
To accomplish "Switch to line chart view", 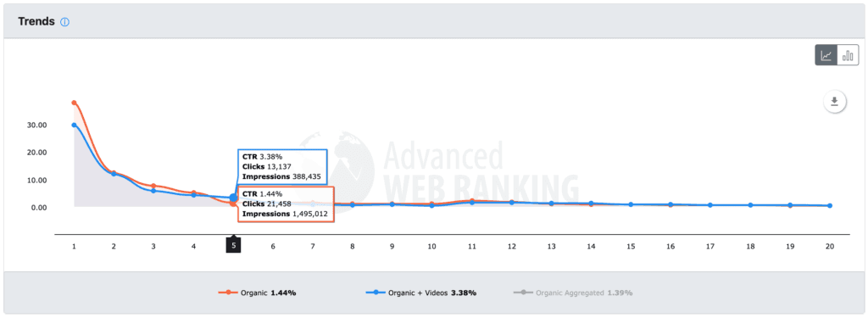I will 826,55.
